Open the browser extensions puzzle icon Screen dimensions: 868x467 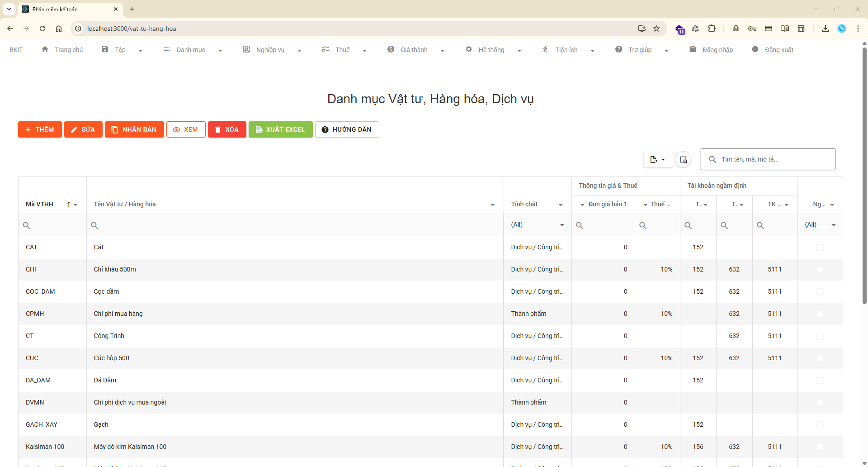tap(712, 29)
